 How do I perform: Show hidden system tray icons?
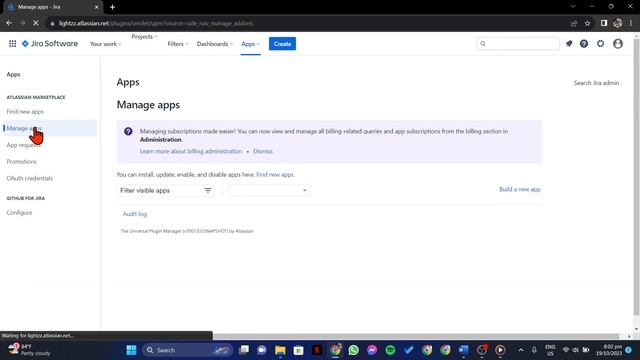(521, 350)
